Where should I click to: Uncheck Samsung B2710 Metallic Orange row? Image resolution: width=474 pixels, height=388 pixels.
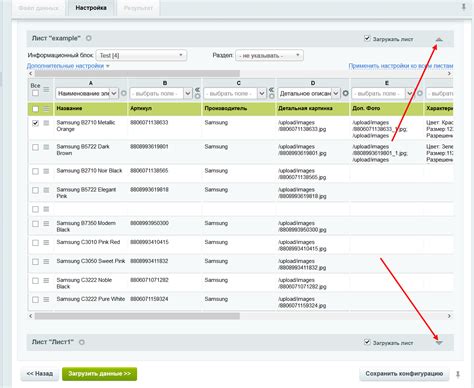(35, 123)
